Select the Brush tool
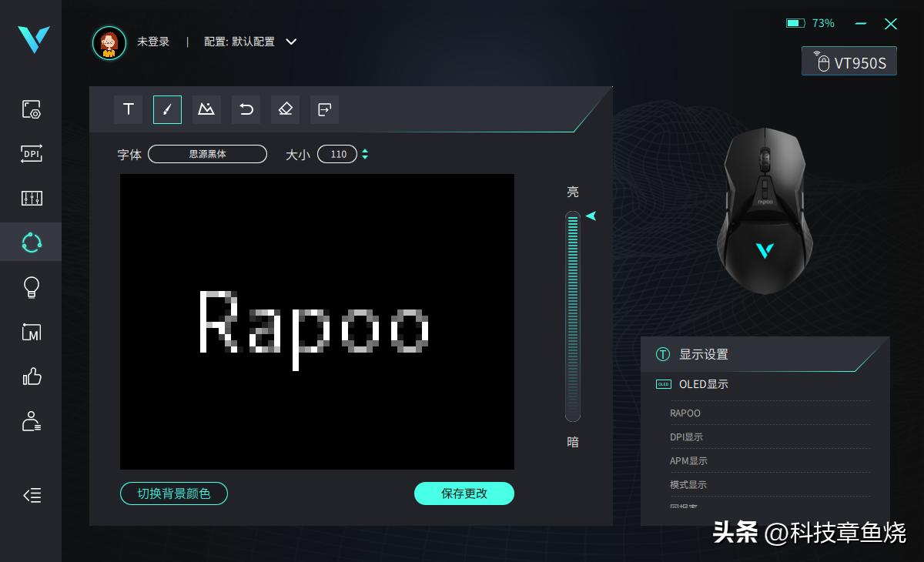This screenshot has width=924, height=562. click(167, 109)
